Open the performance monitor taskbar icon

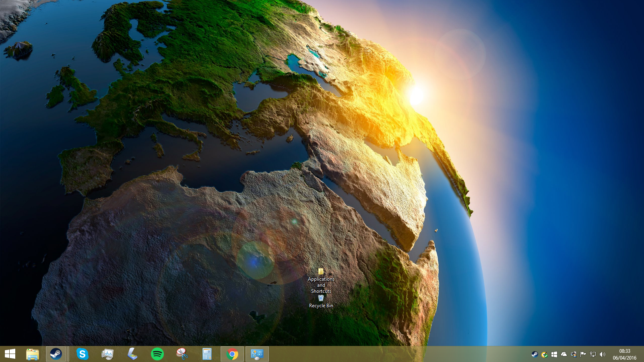tap(107, 354)
